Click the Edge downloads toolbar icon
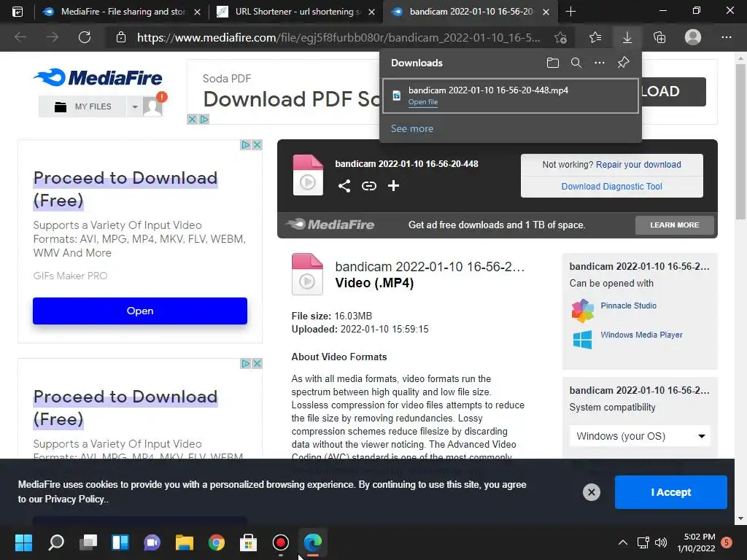The height and width of the screenshot is (560, 747). click(627, 37)
